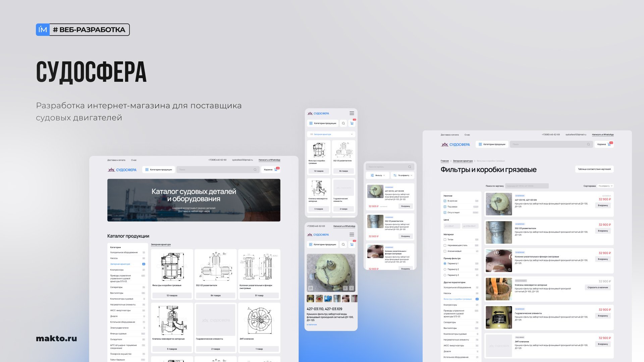Select the Параметр 2 radio button
644x362 pixels.
(445, 269)
